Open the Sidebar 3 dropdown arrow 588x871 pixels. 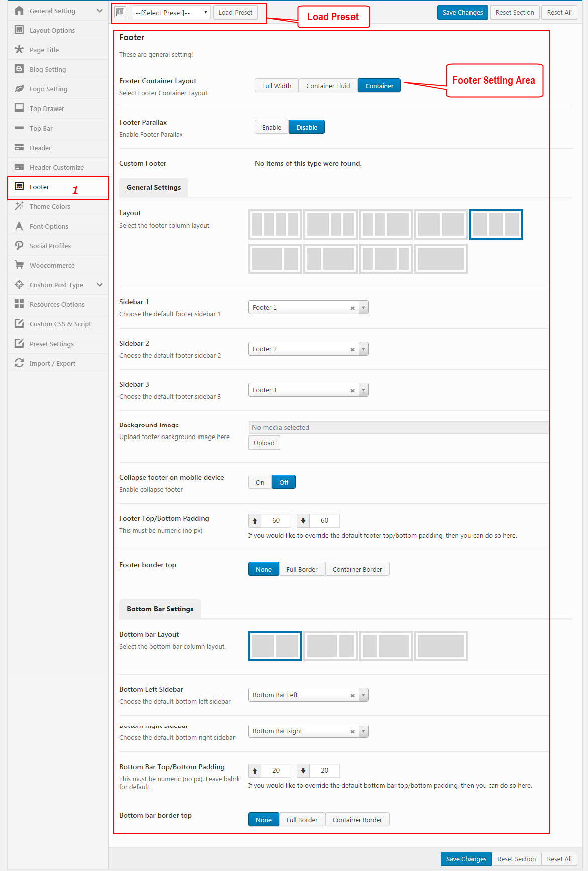[x=363, y=390]
